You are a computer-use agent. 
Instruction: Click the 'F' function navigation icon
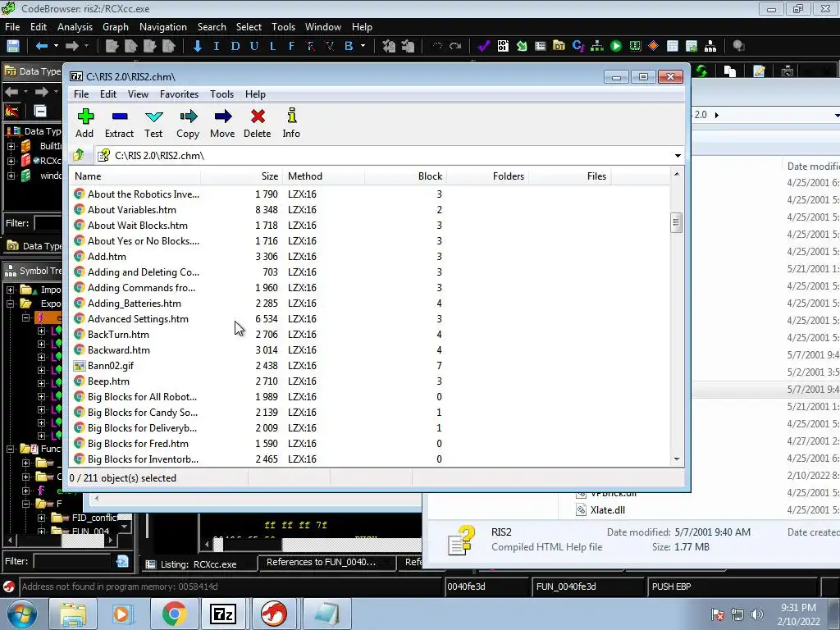[291, 46]
